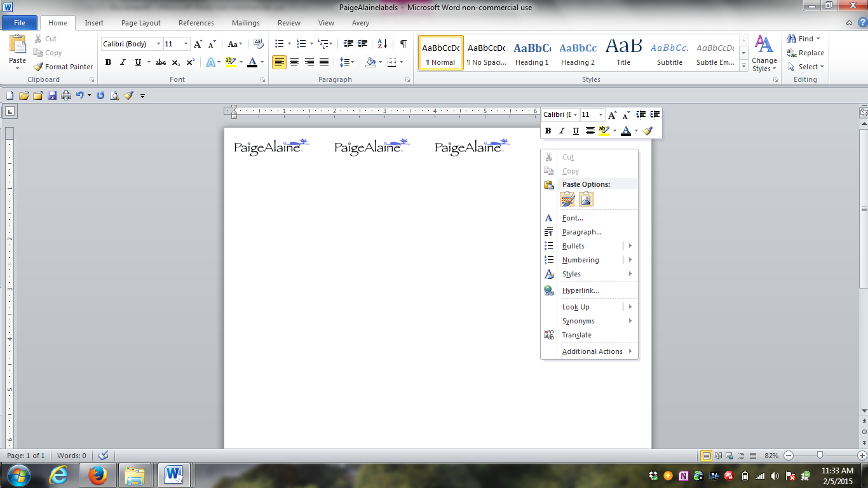Click the Clear Formatting icon
868x488 pixels.
tap(258, 44)
